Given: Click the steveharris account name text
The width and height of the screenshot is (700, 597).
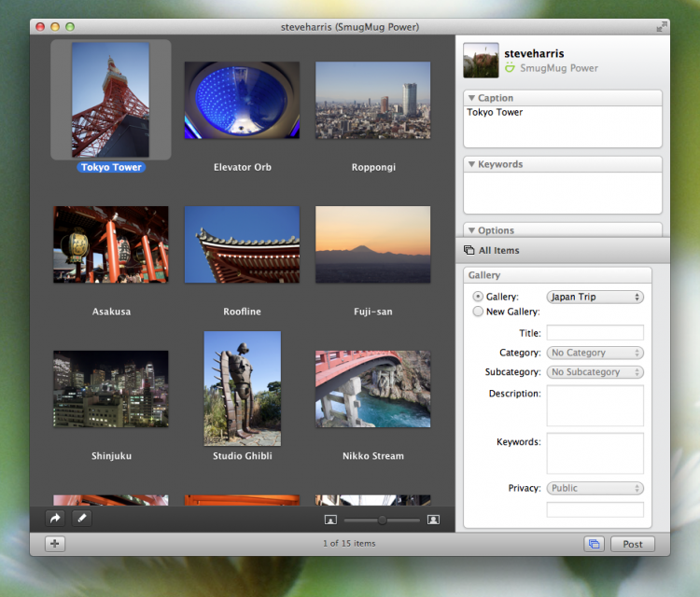Looking at the screenshot, I should (x=534, y=53).
